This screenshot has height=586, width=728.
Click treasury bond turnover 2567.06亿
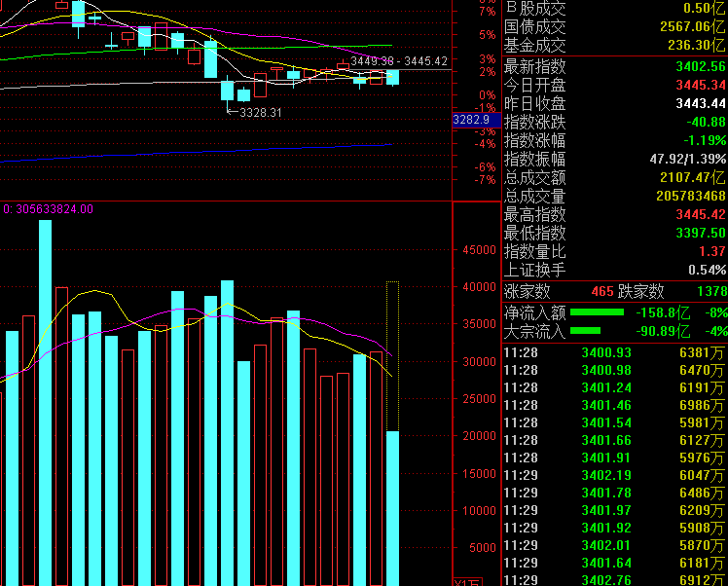pos(692,26)
